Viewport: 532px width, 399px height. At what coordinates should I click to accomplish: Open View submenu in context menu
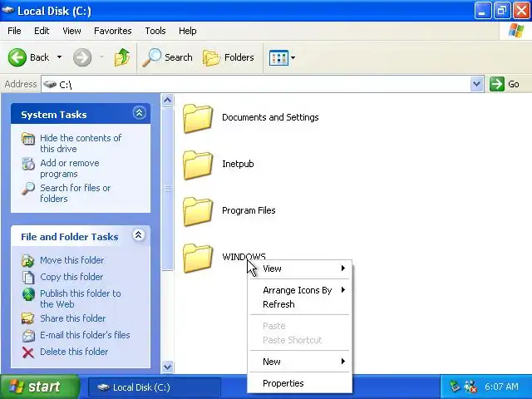click(299, 268)
